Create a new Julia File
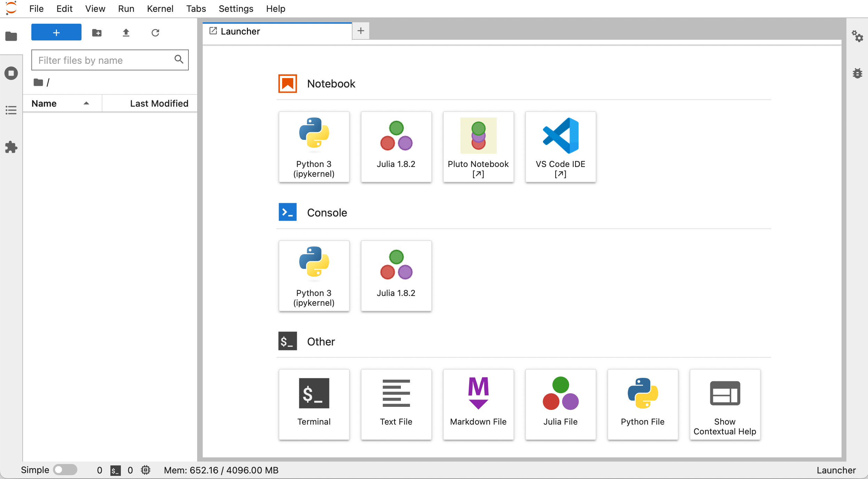868x479 pixels. (560, 404)
